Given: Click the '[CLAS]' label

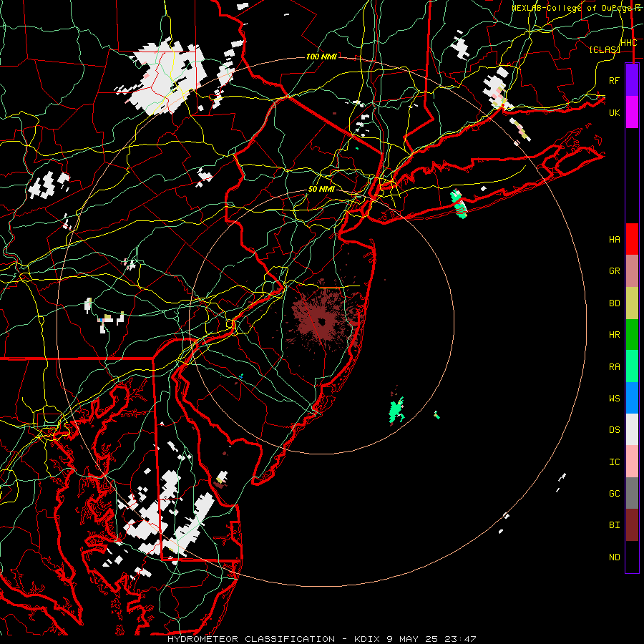Looking at the screenshot, I should [605, 49].
